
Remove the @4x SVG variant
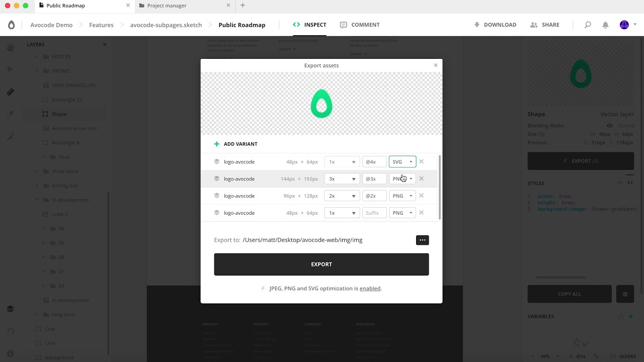[422, 161]
